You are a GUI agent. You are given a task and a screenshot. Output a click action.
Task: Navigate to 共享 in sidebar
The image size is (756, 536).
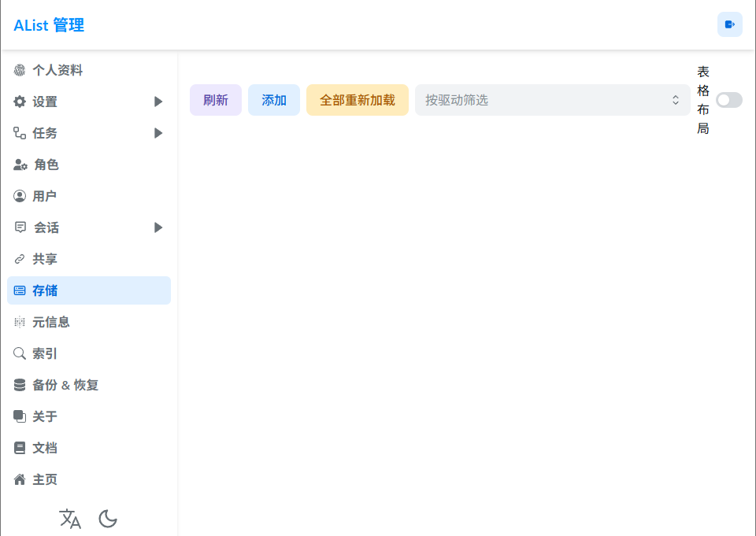pyautogui.click(x=89, y=259)
